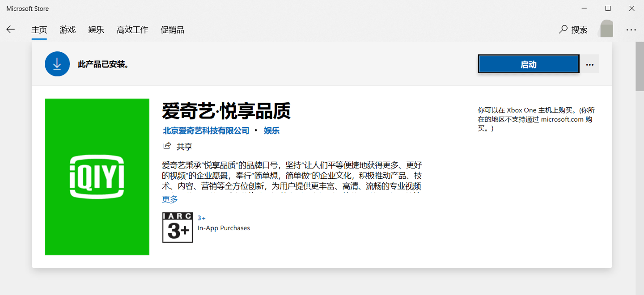
Task: Open the top-right see-more ellipsis menu
Action: pyautogui.click(x=631, y=30)
